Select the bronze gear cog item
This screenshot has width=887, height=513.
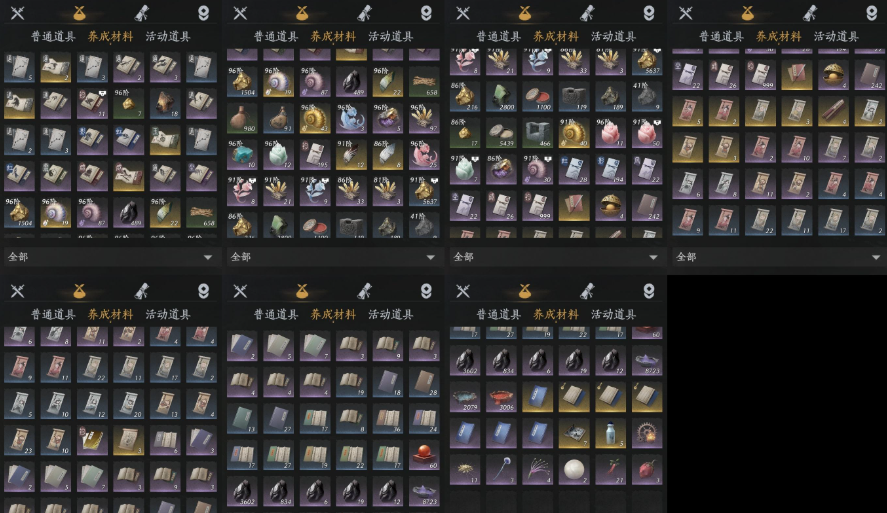647,433
